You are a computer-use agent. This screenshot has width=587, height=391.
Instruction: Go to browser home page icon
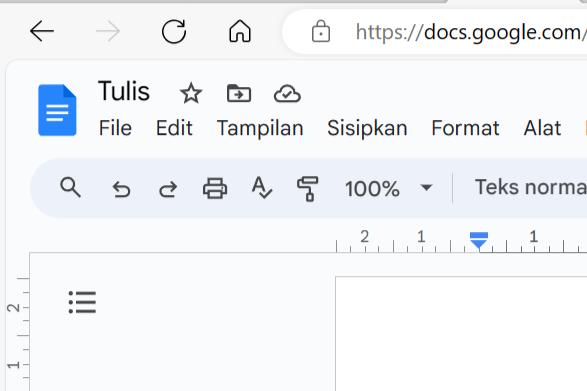click(240, 31)
